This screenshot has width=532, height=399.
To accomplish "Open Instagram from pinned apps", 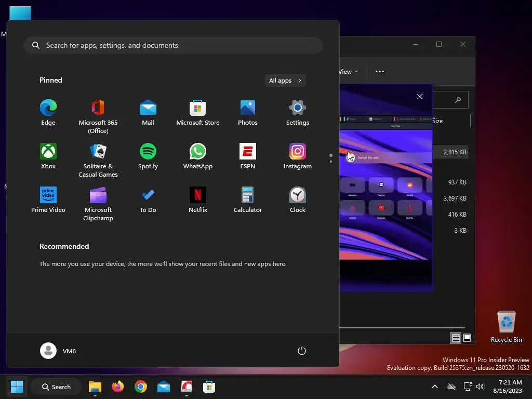I will click(298, 156).
